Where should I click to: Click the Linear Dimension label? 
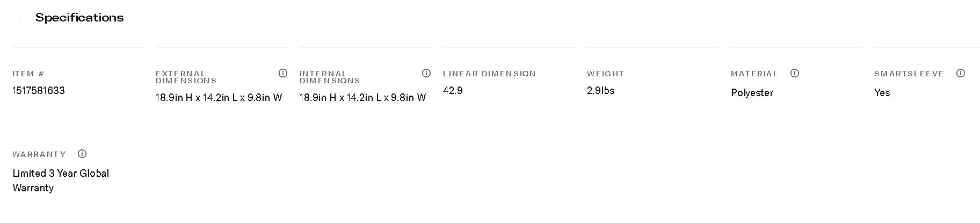pos(489,74)
